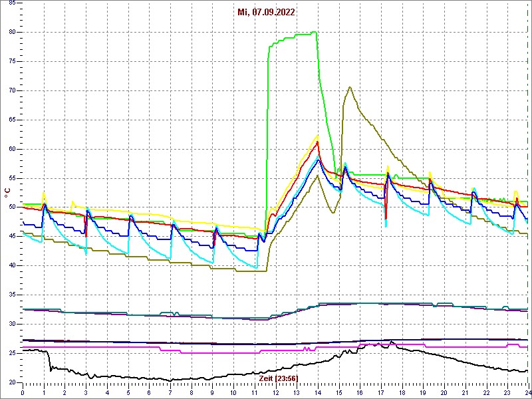
Task: Click the cyan curve trough before hour 11
Action: [256, 267]
